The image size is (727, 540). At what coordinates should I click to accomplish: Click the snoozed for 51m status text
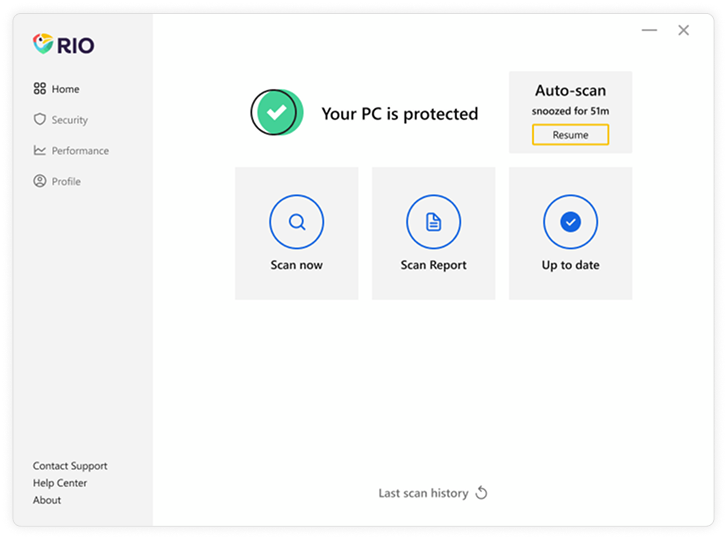(570, 111)
